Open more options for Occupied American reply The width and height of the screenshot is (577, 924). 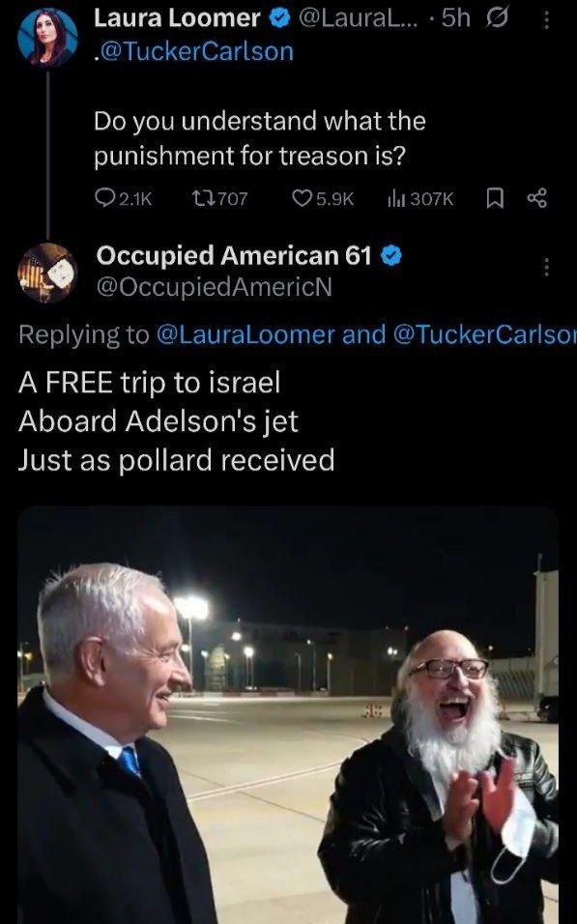pos(546,267)
